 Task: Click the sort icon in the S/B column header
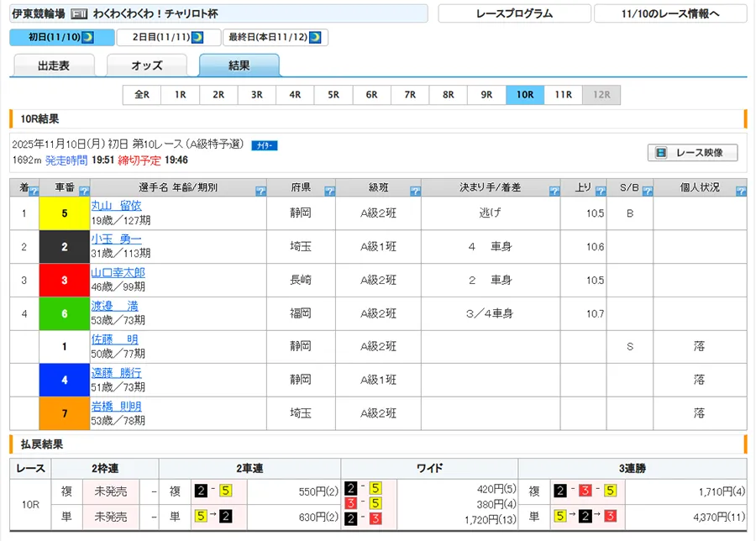point(648,191)
